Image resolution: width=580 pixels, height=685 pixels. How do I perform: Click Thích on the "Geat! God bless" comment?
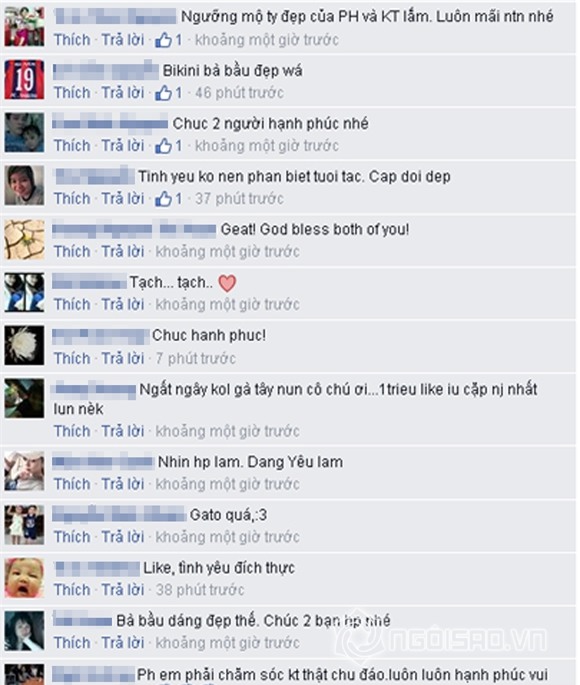coord(72,252)
